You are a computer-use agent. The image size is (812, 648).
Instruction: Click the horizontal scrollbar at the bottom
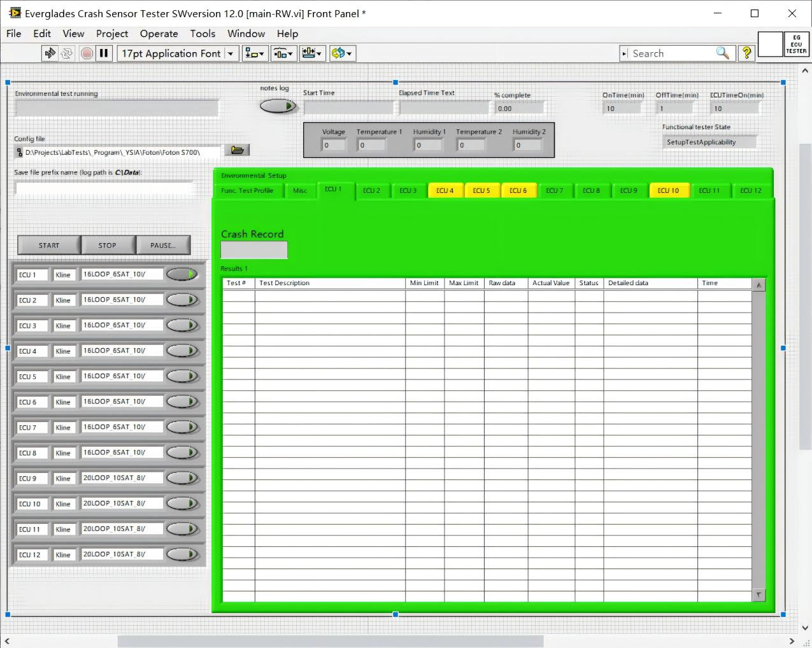(330, 641)
